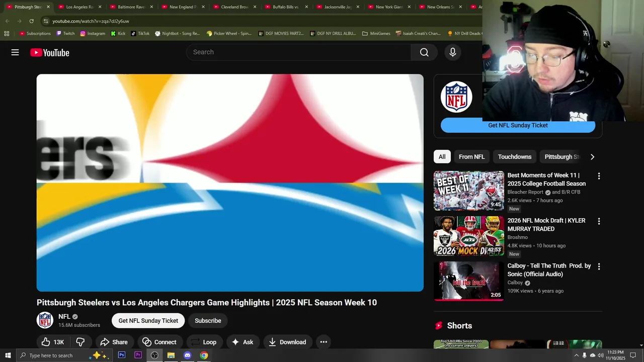This screenshot has height=362, width=644.
Task: Open 2026 NFL Mock Draft thumbnail
Action: tap(469, 236)
